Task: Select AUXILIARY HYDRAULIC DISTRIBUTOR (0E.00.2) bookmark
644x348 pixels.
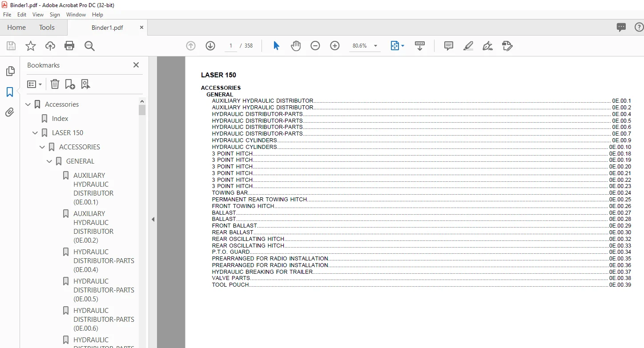Action: tap(93, 227)
